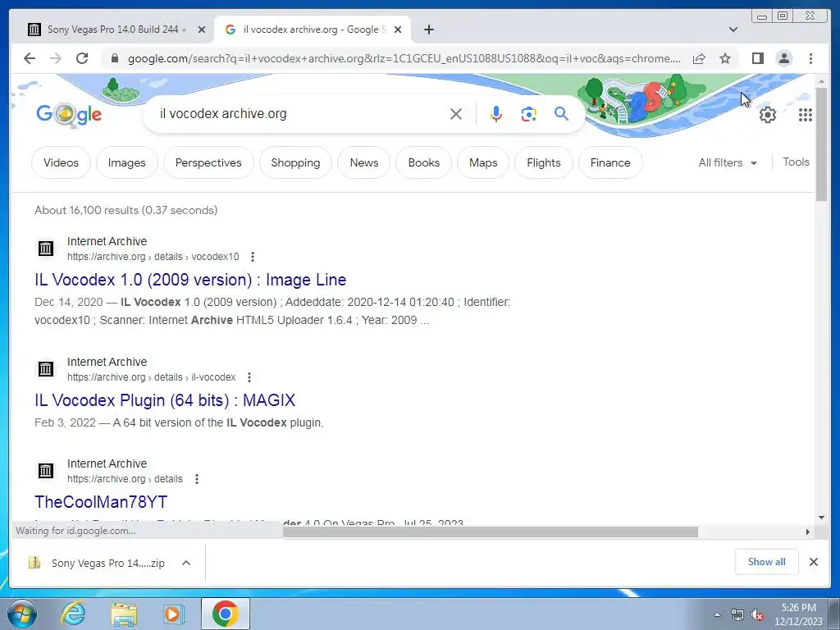Select the Flights filter
The height and width of the screenshot is (630, 840).
(544, 162)
